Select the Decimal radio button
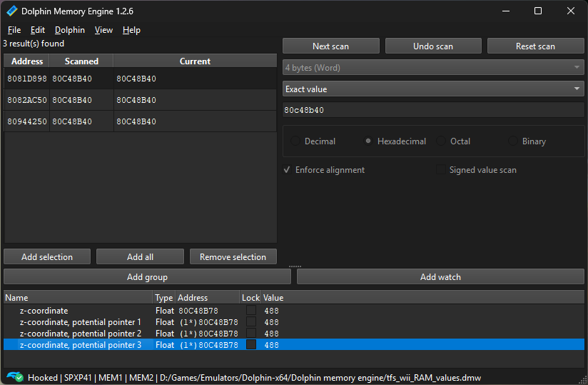 (x=295, y=141)
